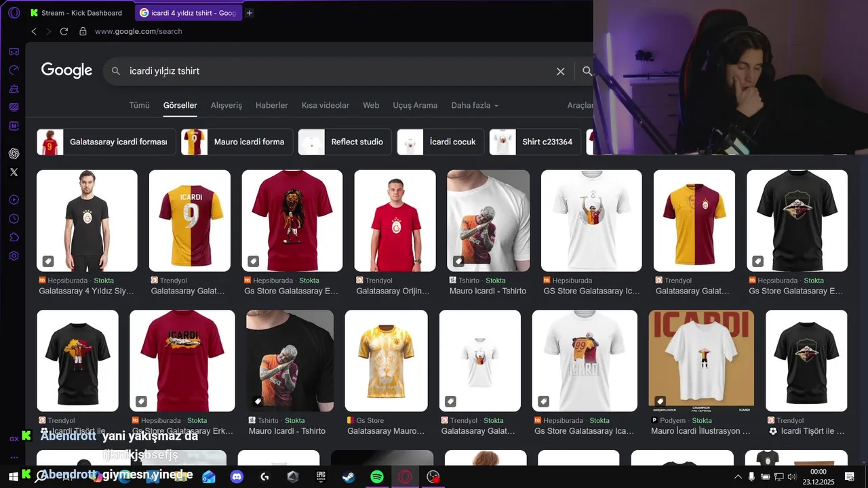Image resolution: width=868 pixels, height=488 pixels.
Task: Switch to Kısa videolar results
Action: pos(325,105)
